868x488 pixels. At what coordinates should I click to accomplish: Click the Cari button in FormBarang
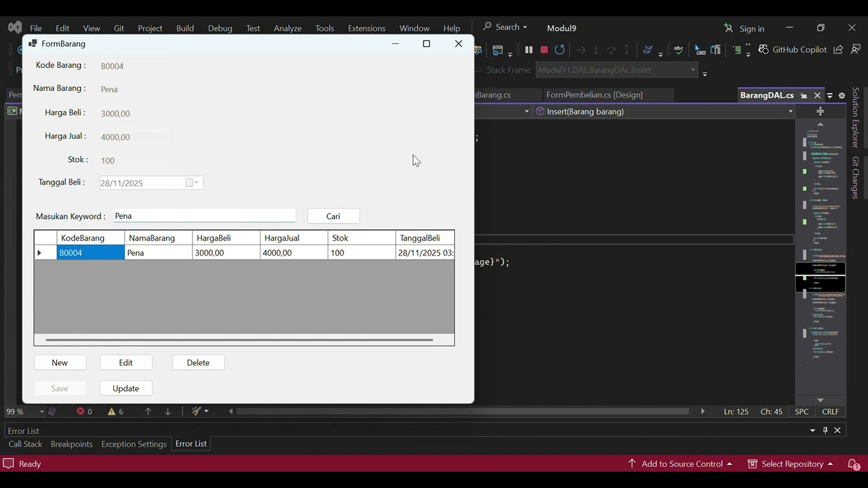pyautogui.click(x=333, y=216)
